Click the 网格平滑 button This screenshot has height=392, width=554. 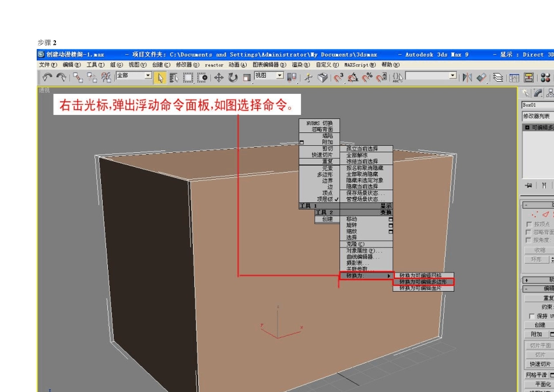(536, 375)
